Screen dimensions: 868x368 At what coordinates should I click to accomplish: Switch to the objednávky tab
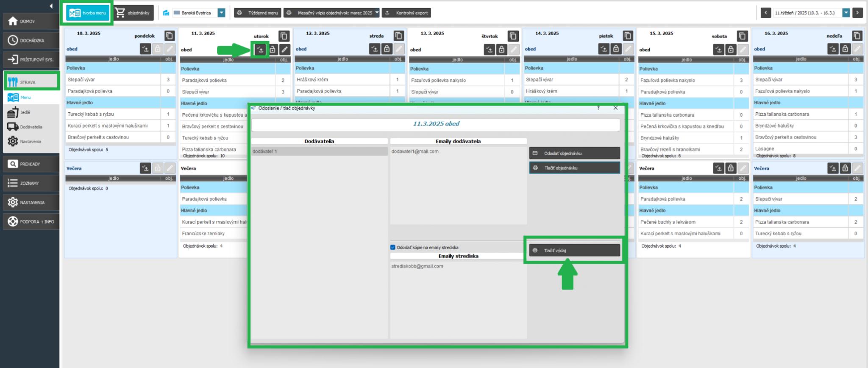tap(133, 13)
